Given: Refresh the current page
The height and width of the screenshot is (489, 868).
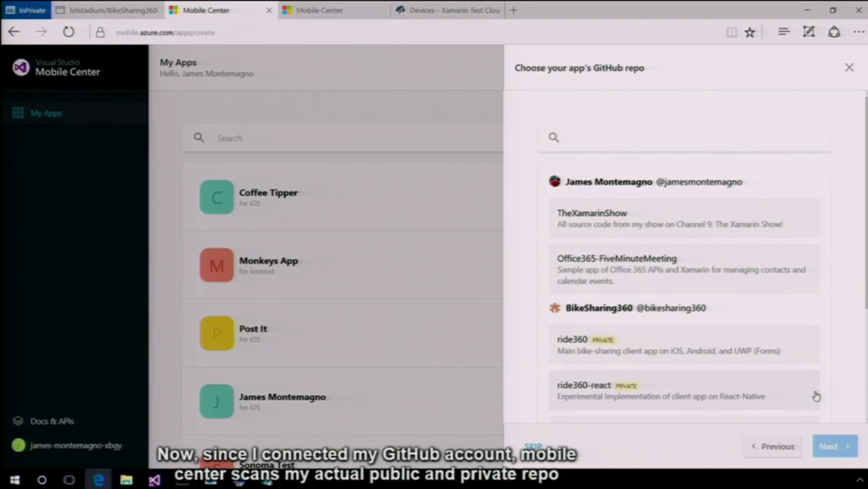Looking at the screenshot, I should (x=68, y=31).
